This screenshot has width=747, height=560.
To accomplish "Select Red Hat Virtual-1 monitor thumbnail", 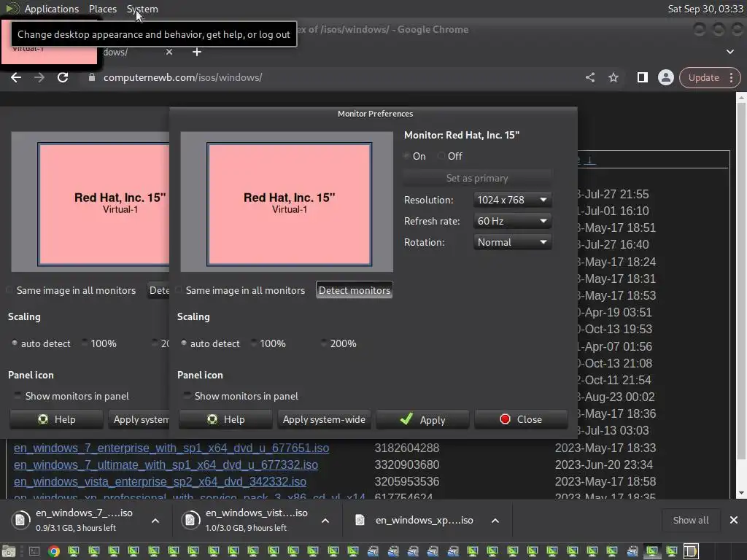I will point(289,204).
